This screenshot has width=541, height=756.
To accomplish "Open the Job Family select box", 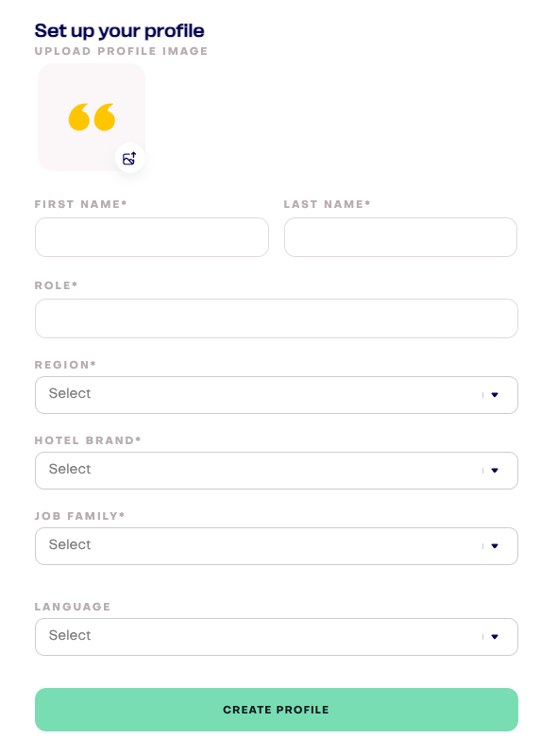I will click(277, 546).
